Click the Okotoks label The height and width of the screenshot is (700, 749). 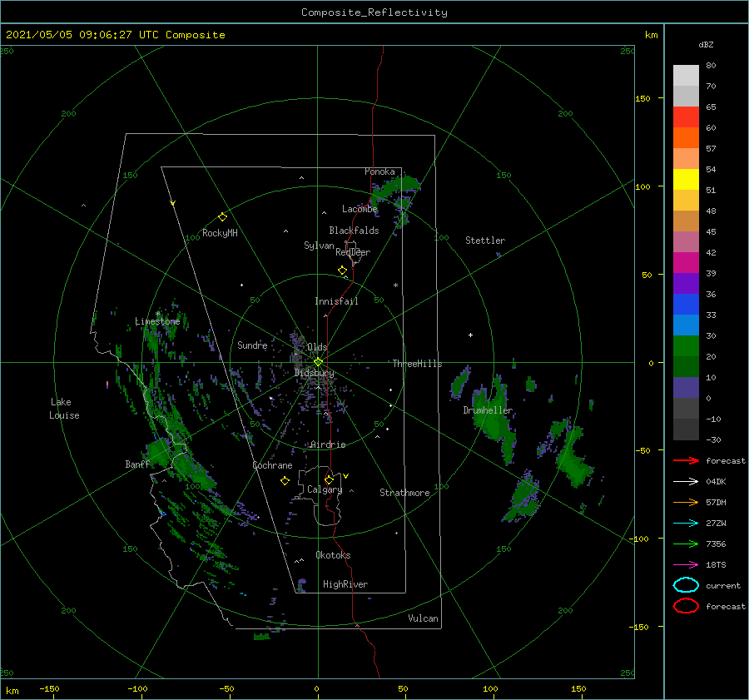[333, 555]
